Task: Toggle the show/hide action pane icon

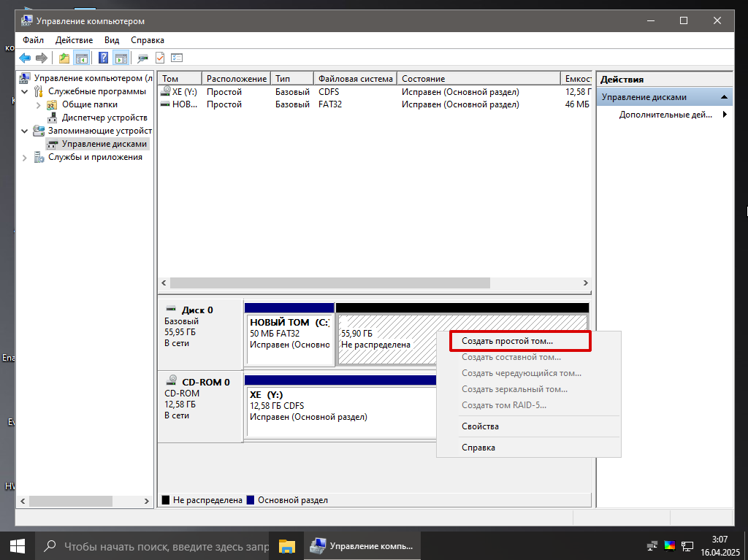Action: click(x=121, y=58)
